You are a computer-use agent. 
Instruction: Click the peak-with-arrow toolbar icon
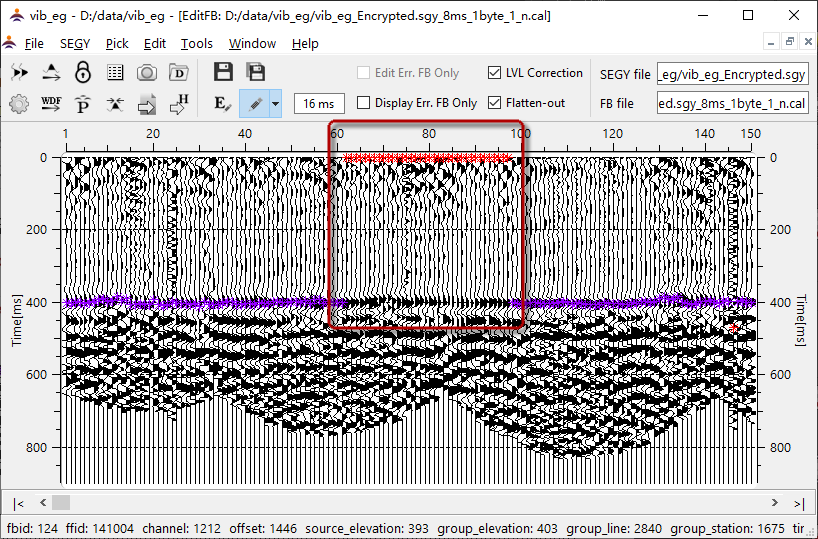click(51, 73)
